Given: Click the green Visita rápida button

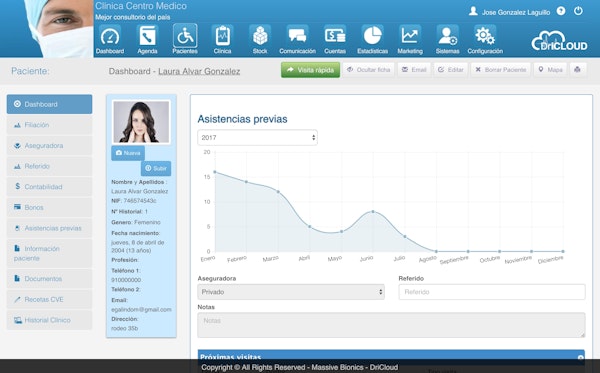Looking at the screenshot, I should point(310,70).
